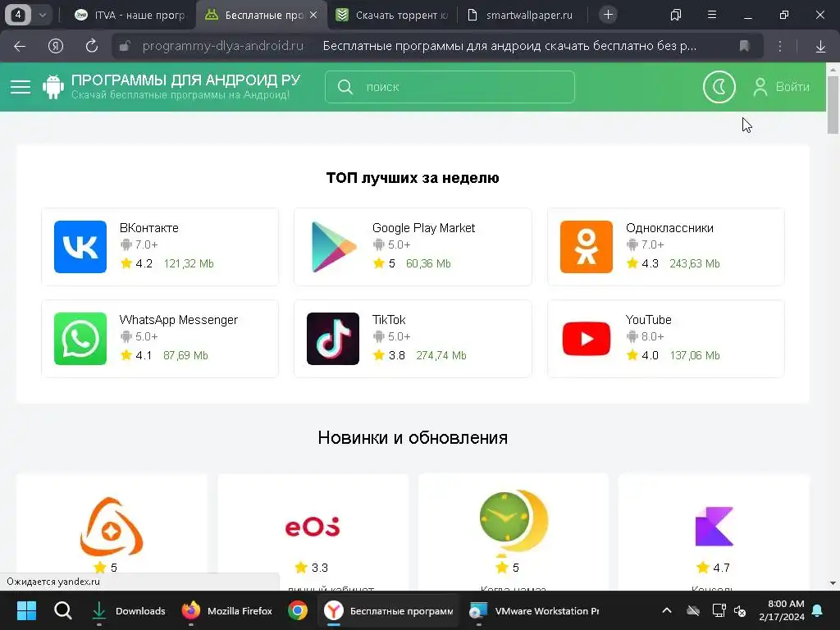
Task: Open the WhatsApp Messenger icon
Action: pos(80,339)
